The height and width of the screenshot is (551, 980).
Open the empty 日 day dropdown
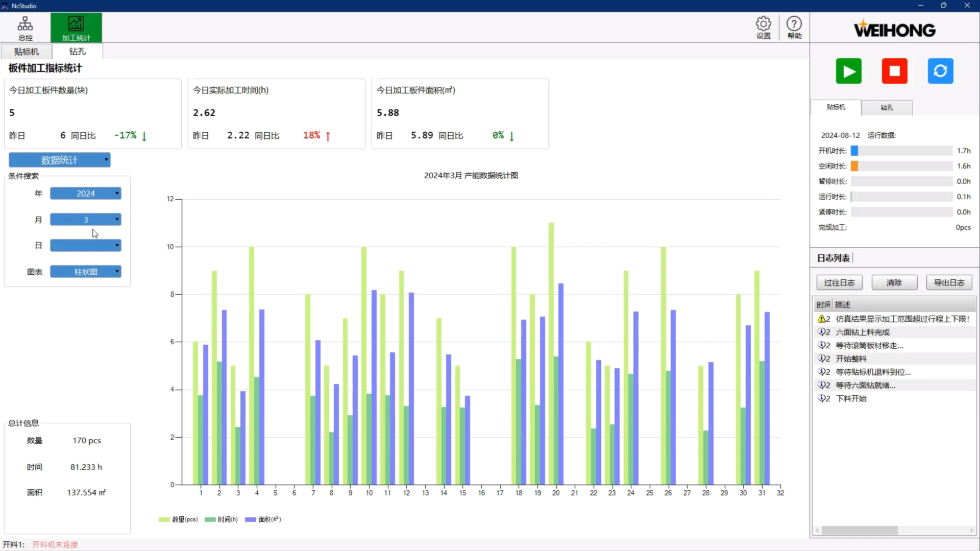tap(85, 246)
